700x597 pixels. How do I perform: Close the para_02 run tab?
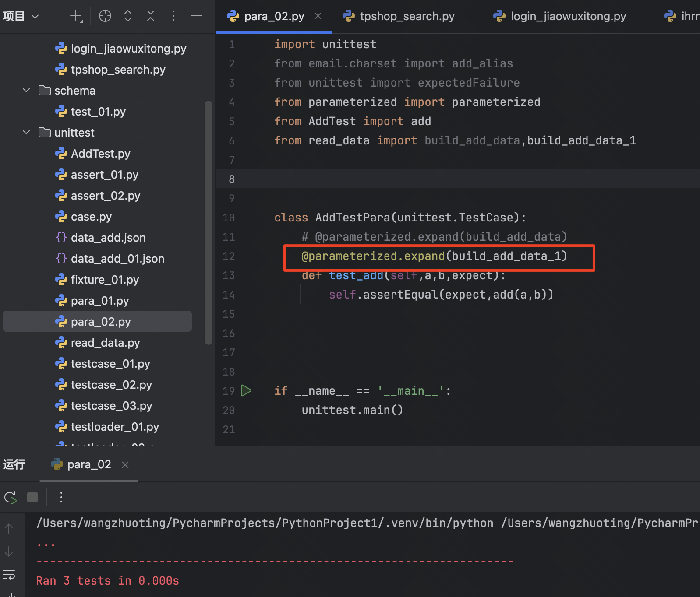click(x=125, y=464)
